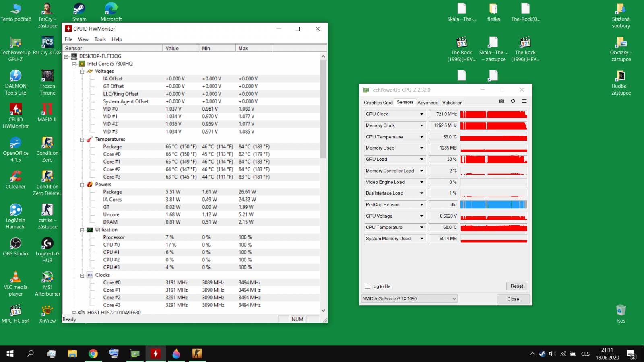Screen dimensions: 644x362
Task: Open the MAFIA II desktop icon
Action: [x=47, y=113]
